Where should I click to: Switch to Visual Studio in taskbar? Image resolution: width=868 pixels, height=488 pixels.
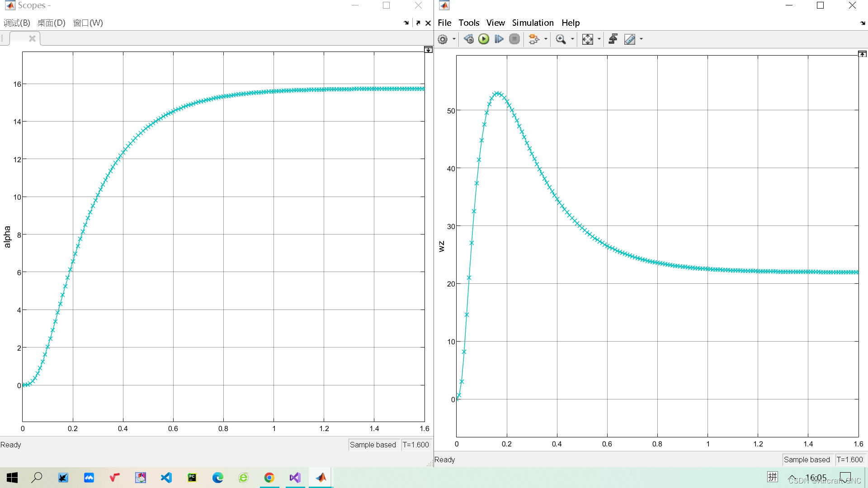(295, 478)
